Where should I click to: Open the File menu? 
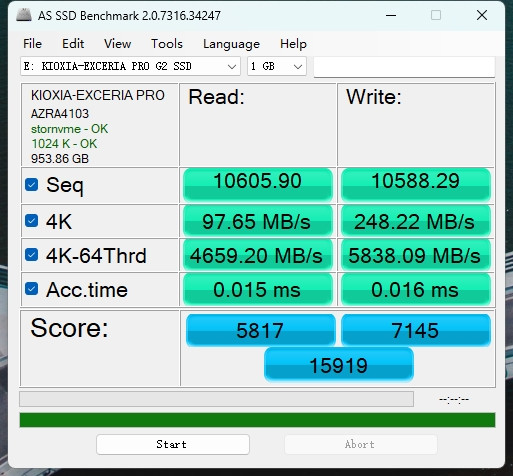(x=32, y=44)
